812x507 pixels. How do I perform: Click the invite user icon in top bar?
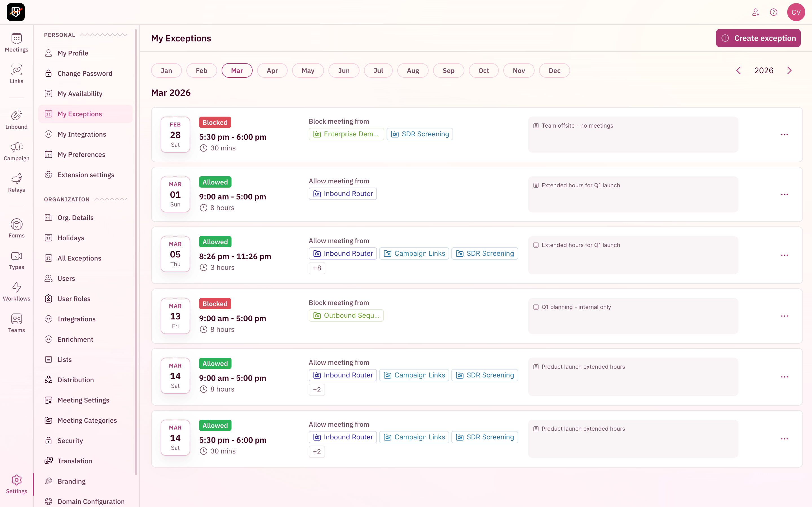(x=756, y=12)
